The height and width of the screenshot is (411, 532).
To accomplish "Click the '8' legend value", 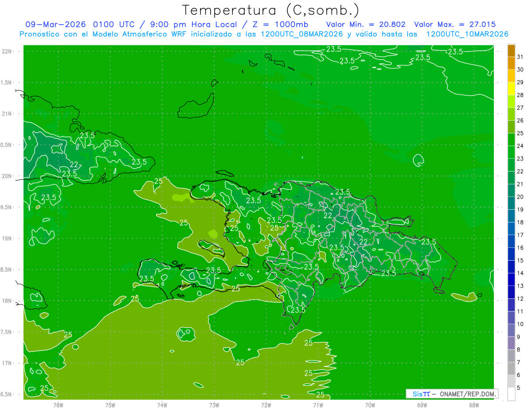I will (519, 350).
